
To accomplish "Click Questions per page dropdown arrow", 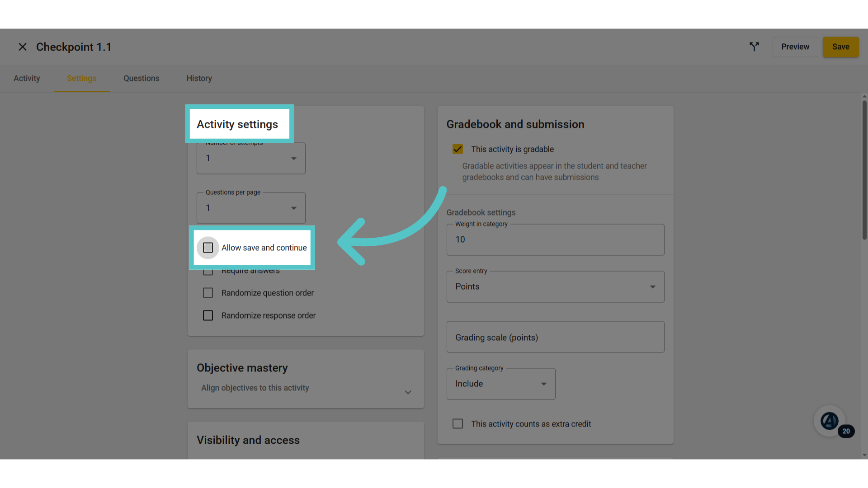I will 294,208.
